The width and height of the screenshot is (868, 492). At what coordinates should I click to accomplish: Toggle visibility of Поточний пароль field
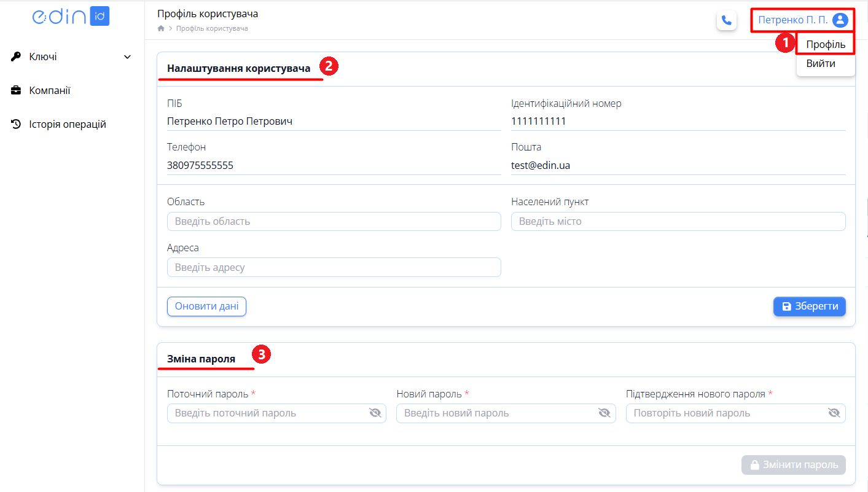(375, 413)
